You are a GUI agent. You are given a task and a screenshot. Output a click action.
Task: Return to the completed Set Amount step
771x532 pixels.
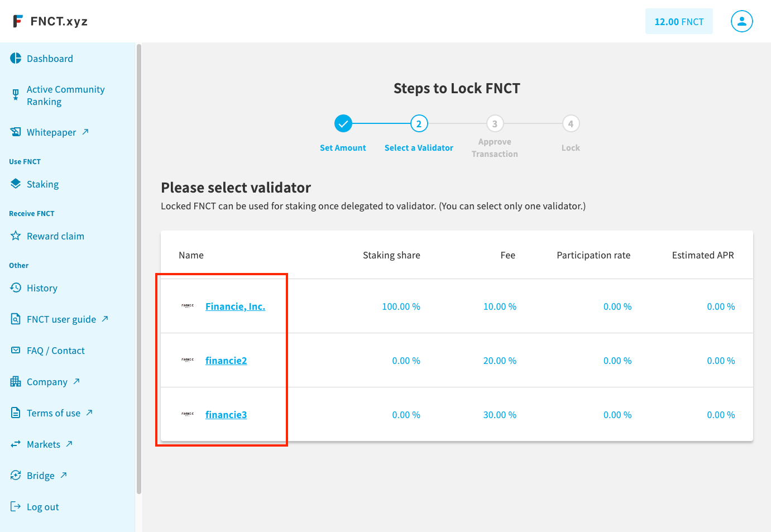pyautogui.click(x=343, y=123)
